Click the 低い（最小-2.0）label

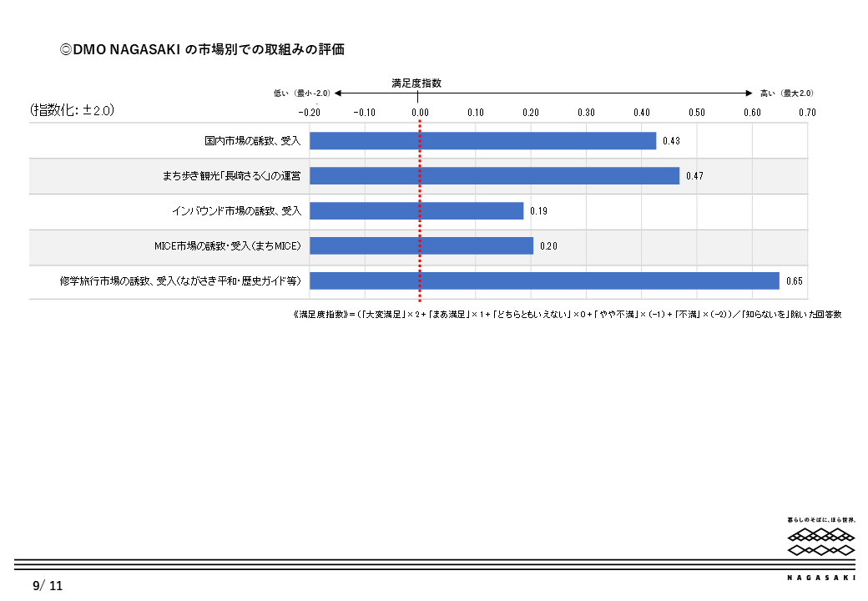point(301,93)
